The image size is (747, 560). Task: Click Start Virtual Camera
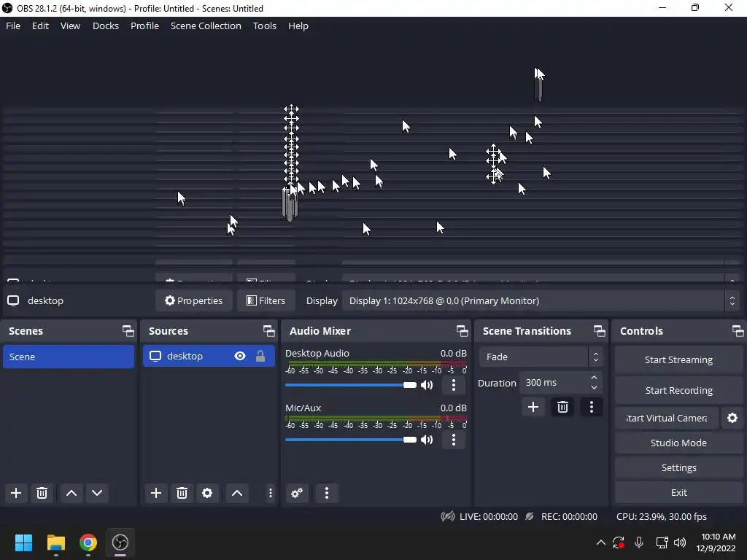667,418
